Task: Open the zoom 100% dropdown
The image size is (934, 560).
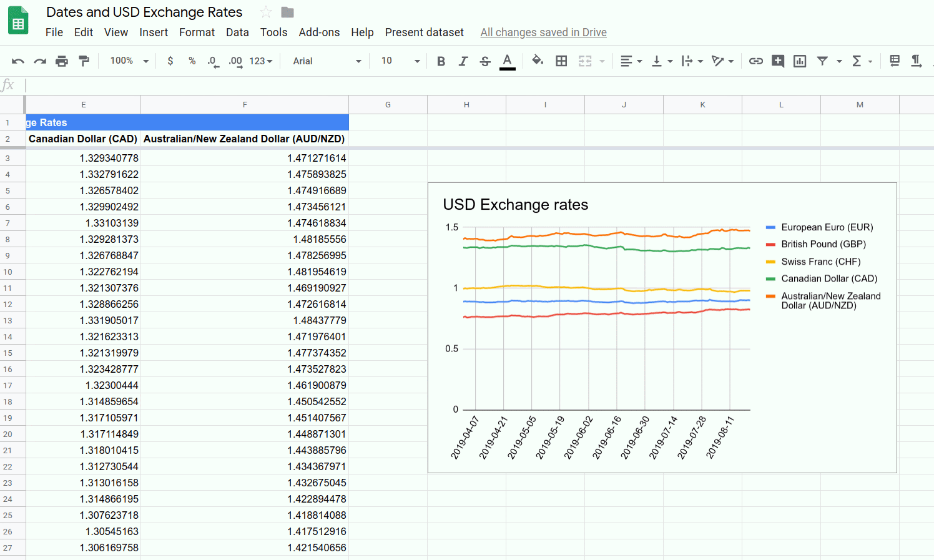Action: pos(129,61)
